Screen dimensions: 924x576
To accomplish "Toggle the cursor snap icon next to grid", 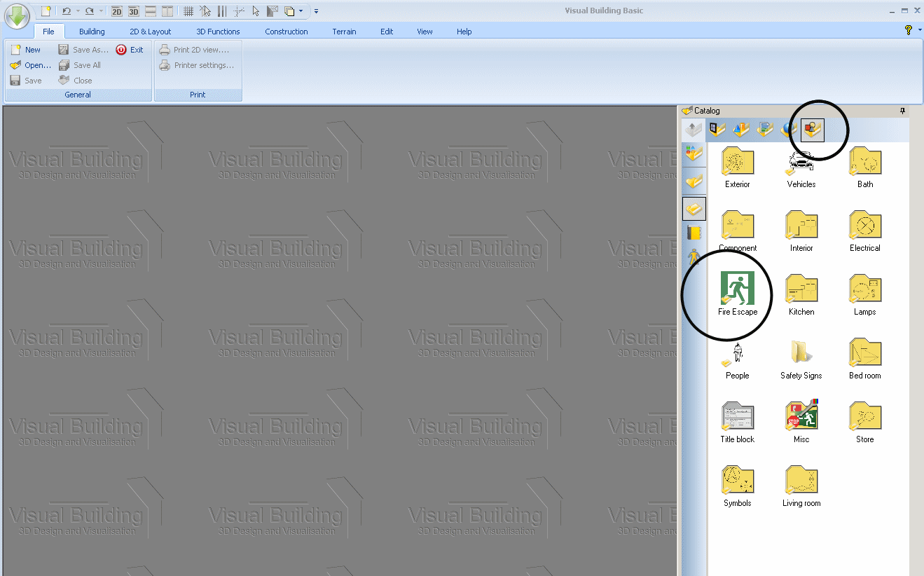I will (205, 11).
